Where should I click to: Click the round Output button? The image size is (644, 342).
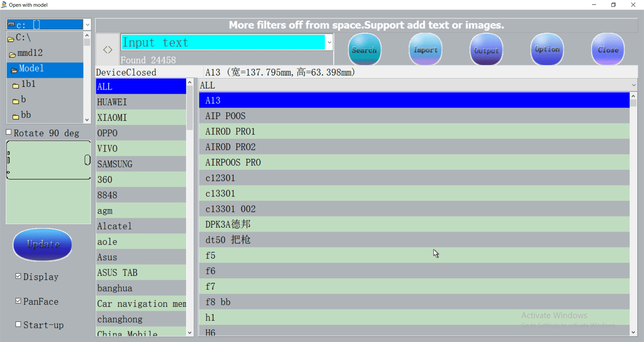(x=486, y=49)
